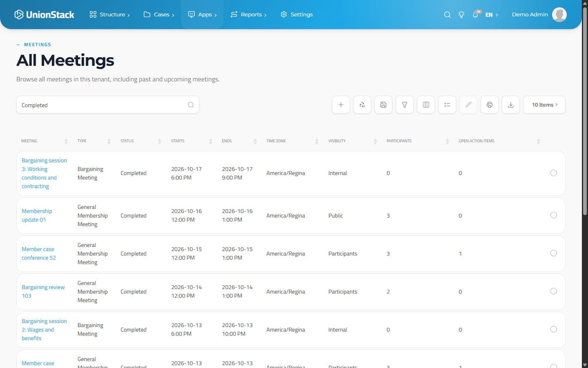Open the notifications bell icon
588x368 pixels.
476,14
